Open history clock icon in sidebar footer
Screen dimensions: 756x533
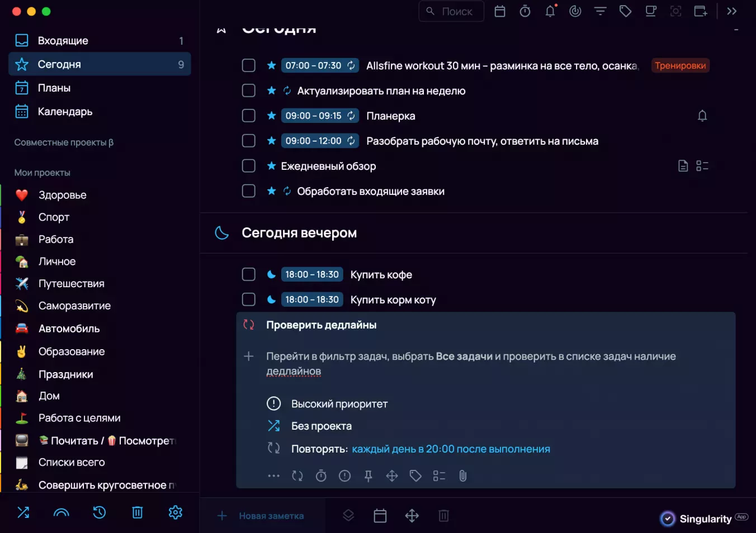(100, 512)
